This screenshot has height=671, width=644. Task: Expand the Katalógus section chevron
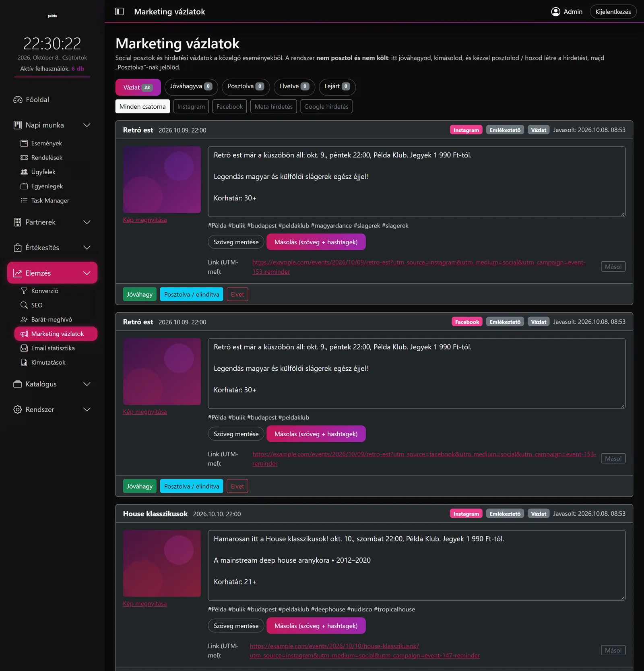tap(87, 384)
